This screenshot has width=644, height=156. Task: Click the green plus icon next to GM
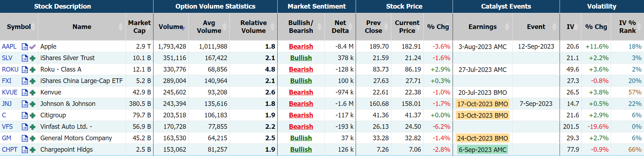[33, 138]
